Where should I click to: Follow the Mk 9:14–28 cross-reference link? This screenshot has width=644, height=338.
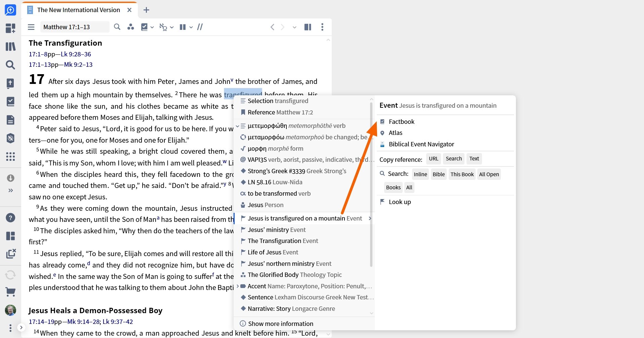(x=83, y=322)
